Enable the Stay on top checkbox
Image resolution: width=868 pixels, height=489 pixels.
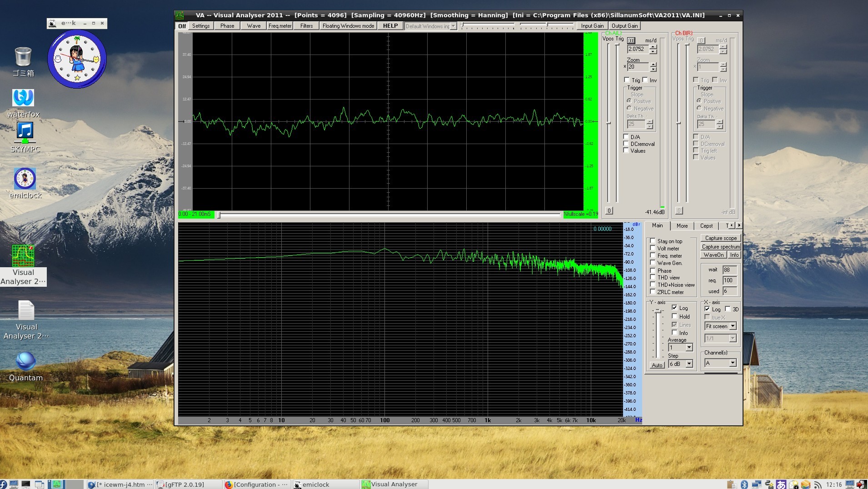[x=653, y=241]
